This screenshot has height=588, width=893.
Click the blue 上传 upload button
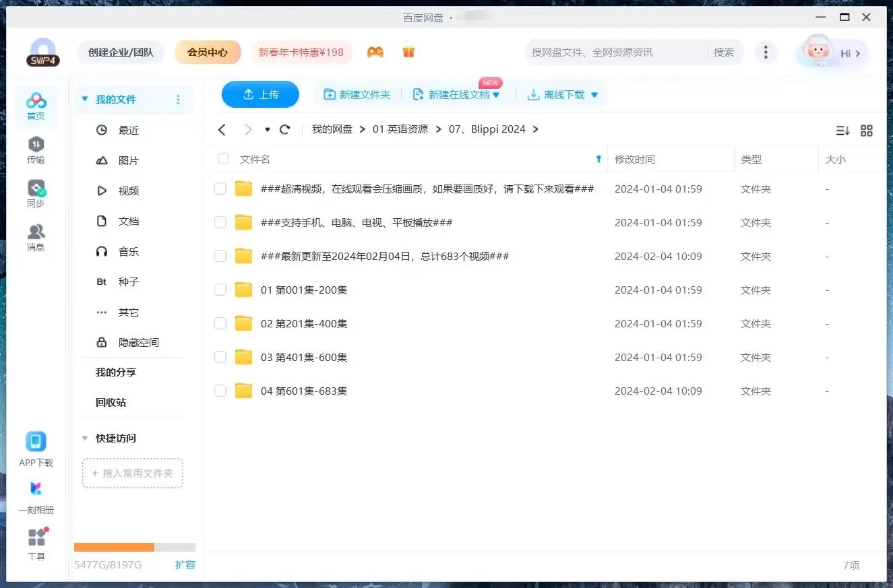tap(260, 95)
